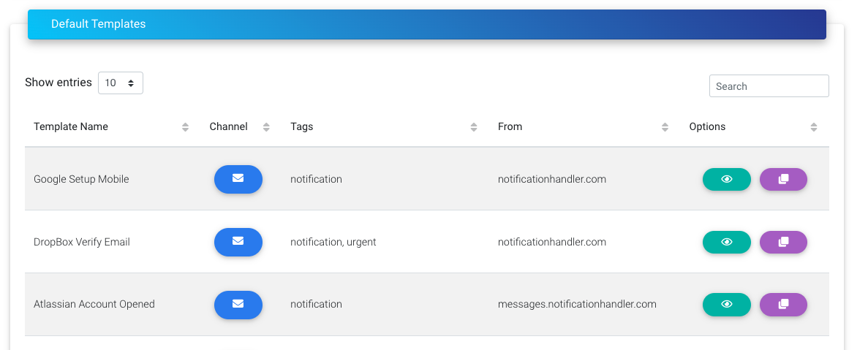This screenshot has width=868, height=350.
Task: Sort the table by From column
Action: 665,127
